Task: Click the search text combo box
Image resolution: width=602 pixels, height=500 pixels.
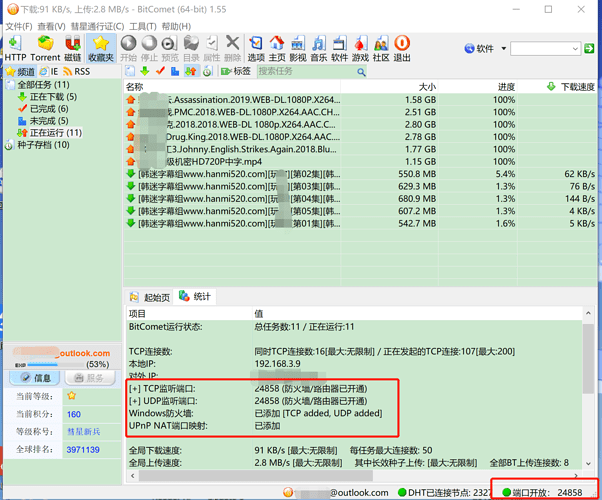Action: [544, 49]
